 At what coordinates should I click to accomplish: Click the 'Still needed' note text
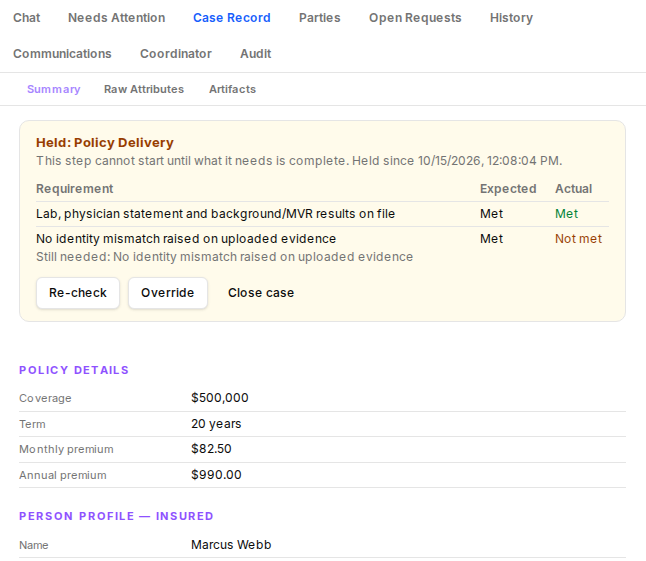coord(225,257)
